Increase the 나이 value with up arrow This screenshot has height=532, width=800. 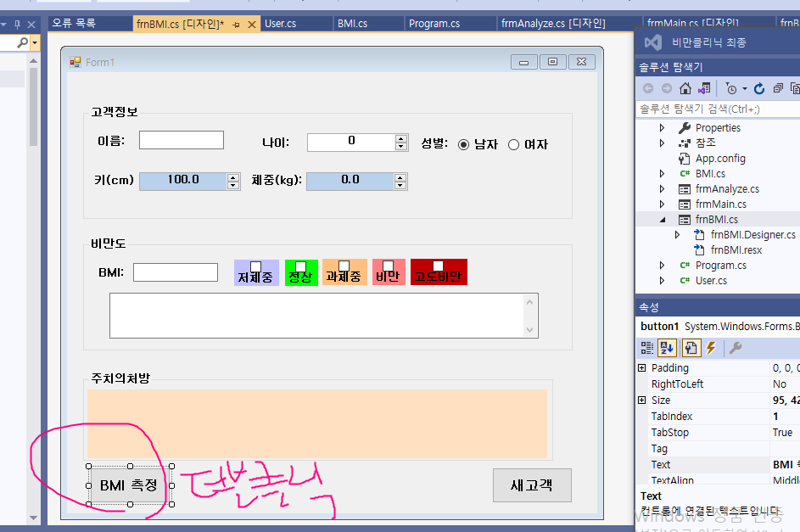401,139
